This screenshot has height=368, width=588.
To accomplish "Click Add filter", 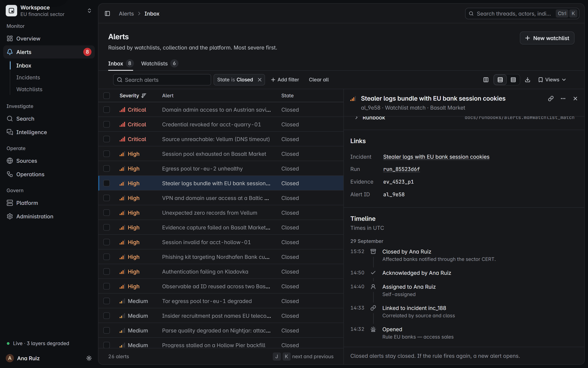I will (285, 80).
